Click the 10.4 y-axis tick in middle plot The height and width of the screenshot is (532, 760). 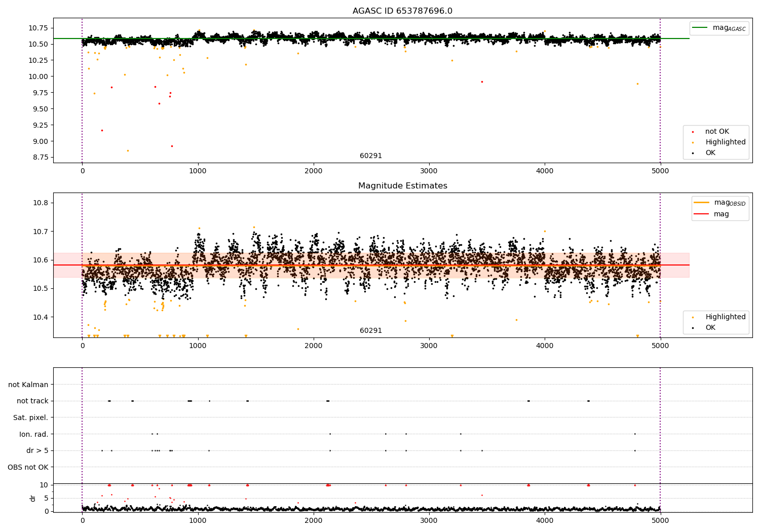click(41, 318)
